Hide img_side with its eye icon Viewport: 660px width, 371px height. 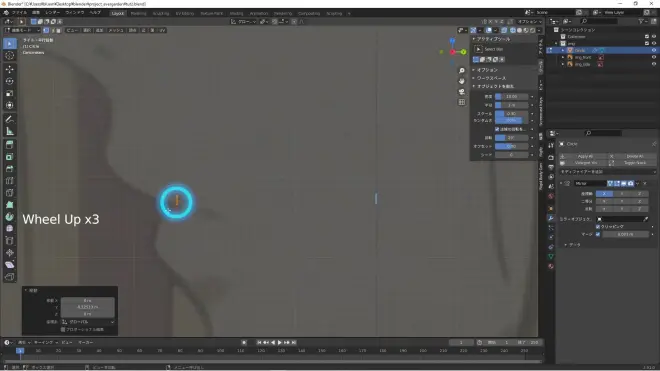click(654, 64)
